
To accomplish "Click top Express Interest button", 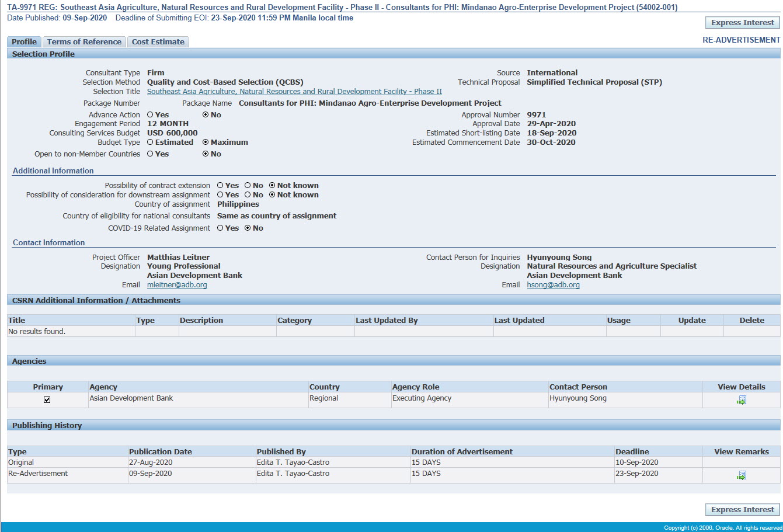I will 743,23.
